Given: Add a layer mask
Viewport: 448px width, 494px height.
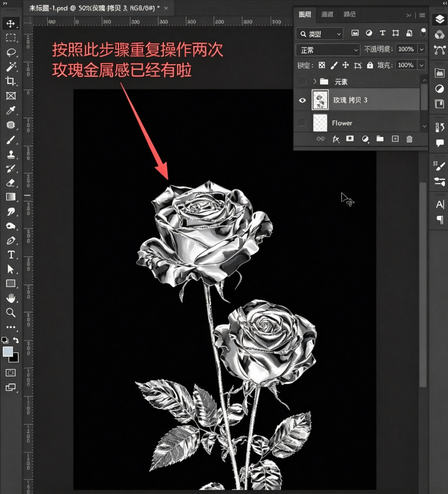Looking at the screenshot, I should (x=350, y=139).
